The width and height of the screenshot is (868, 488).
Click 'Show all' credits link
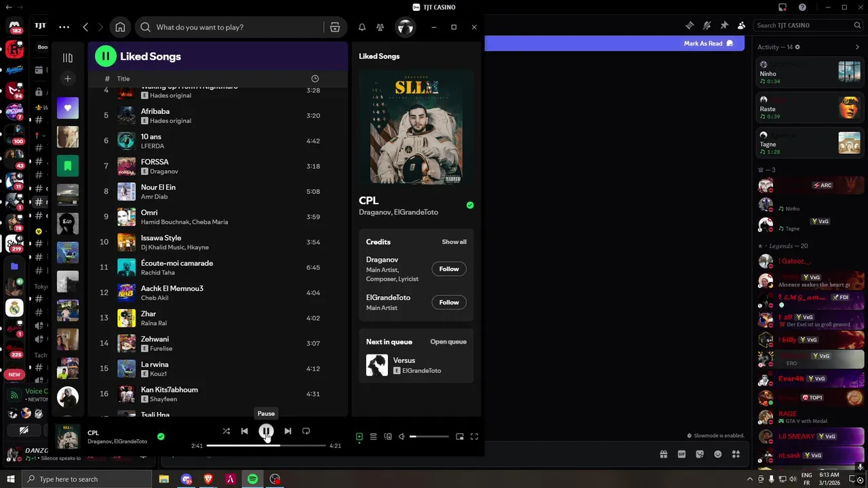click(x=454, y=242)
